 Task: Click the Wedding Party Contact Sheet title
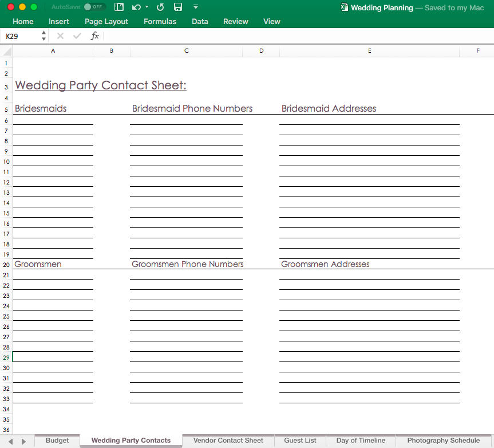tap(101, 85)
